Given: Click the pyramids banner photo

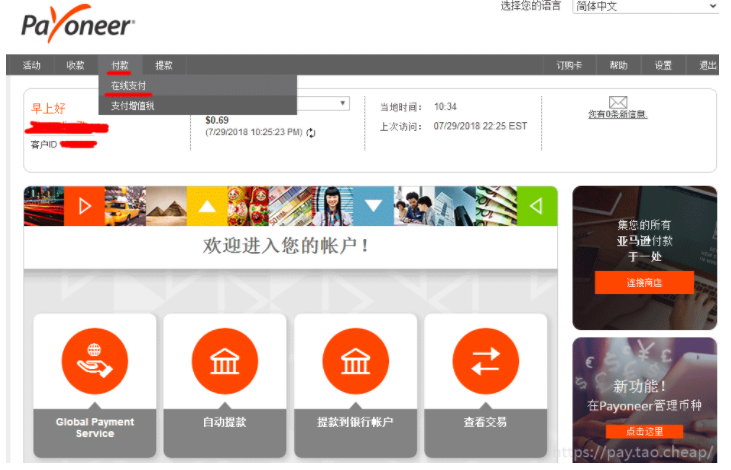Looking at the screenshot, I should pos(166,206).
